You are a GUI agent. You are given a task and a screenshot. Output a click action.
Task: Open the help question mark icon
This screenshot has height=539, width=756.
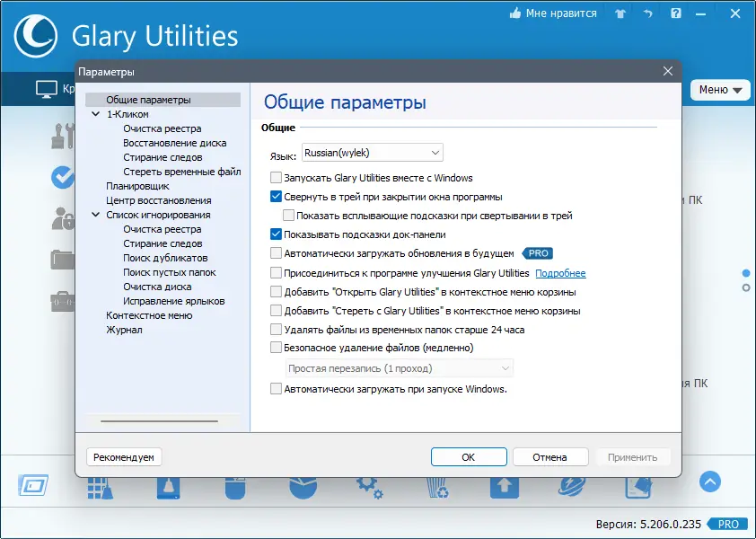pos(676,13)
